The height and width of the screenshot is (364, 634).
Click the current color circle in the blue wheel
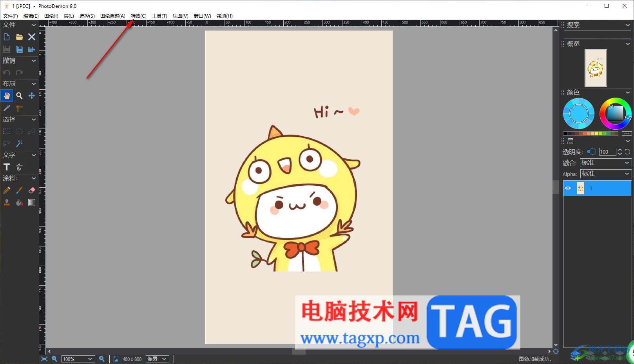pos(579,114)
